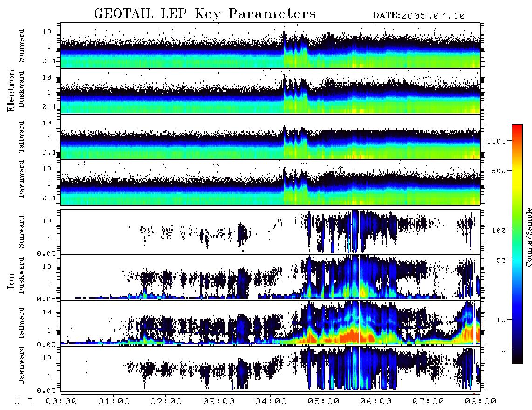Click the "Electron" group axis label

[x=11, y=90]
